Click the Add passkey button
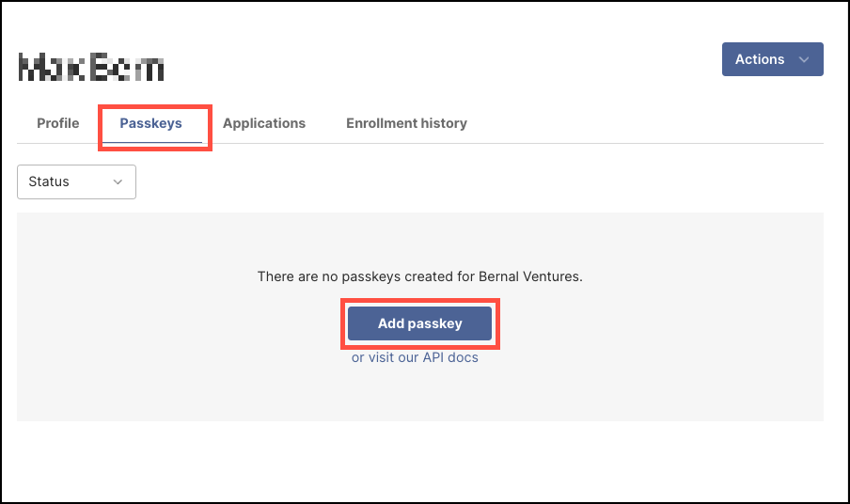Viewport: 850px width, 504px height. [x=419, y=323]
